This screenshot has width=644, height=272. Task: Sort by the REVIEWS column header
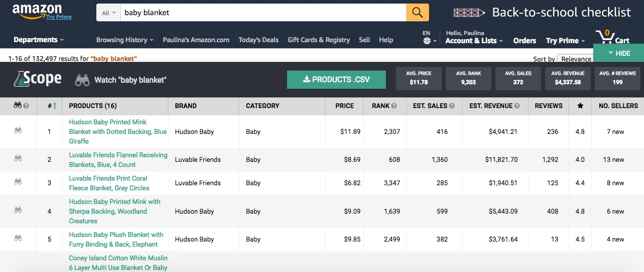548,106
